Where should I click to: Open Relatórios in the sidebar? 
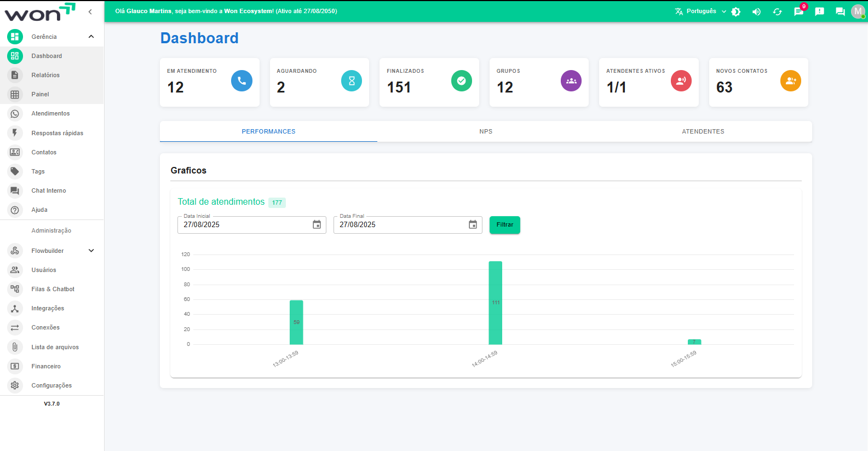[51, 75]
